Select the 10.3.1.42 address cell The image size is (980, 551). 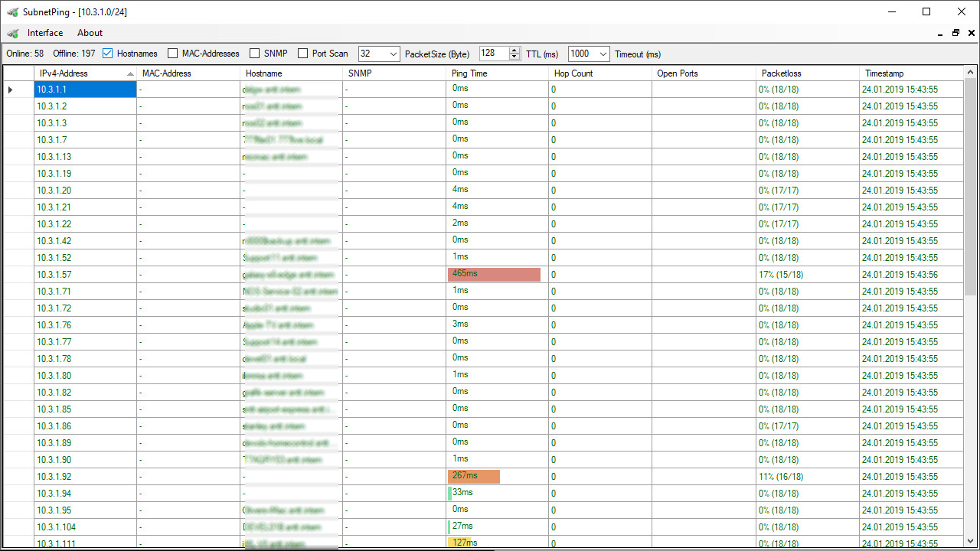pos(85,241)
